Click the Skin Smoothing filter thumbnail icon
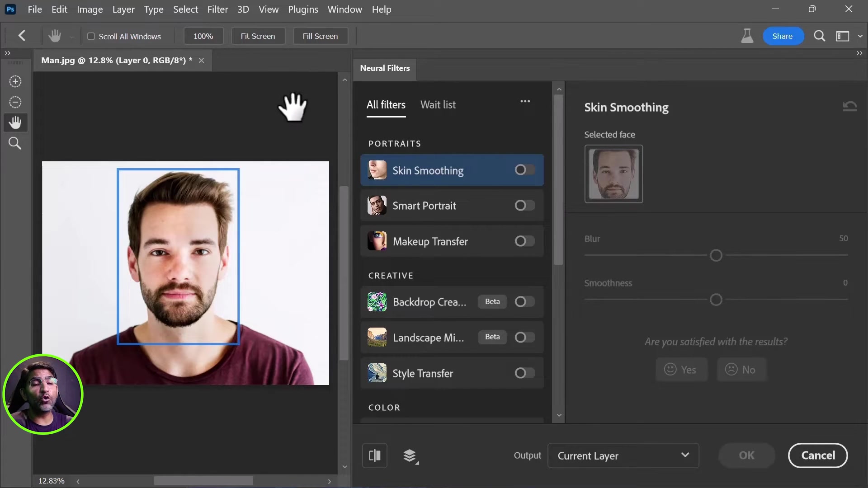The width and height of the screenshot is (868, 488). click(377, 170)
